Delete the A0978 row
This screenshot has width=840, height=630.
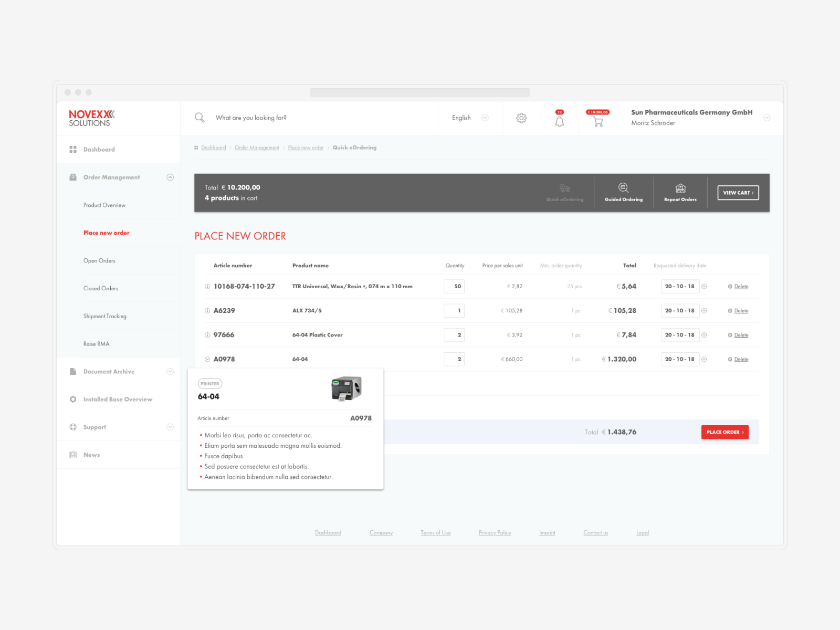point(738,359)
